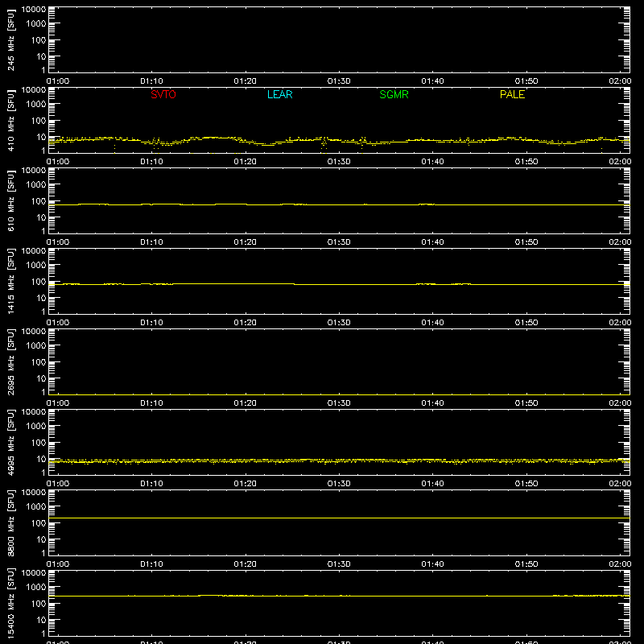
Task: Select the 2695 MHz [SFU] axis label
Action: [10, 361]
